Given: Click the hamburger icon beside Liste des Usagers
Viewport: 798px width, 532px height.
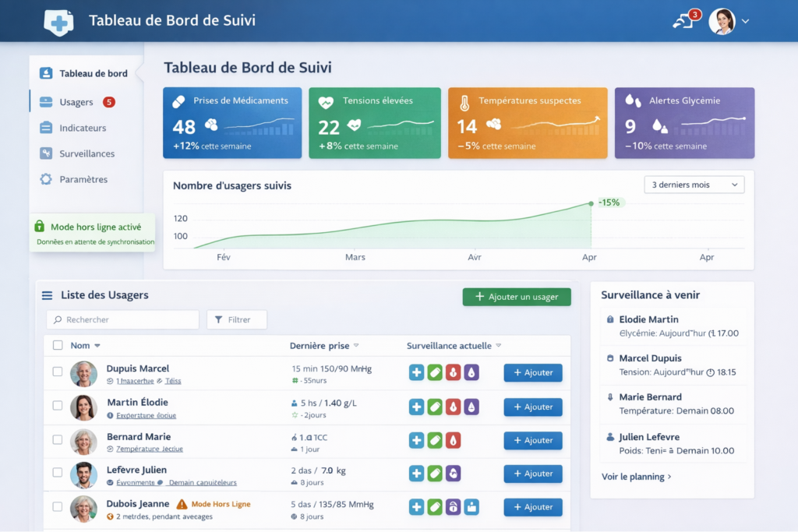Looking at the screenshot, I should (x=48, y=295).
